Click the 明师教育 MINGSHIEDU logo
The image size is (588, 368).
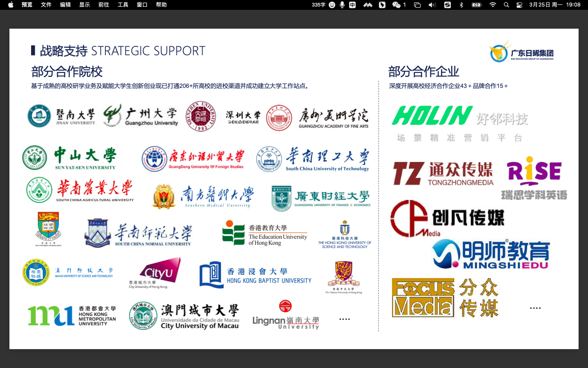(491, 254)
